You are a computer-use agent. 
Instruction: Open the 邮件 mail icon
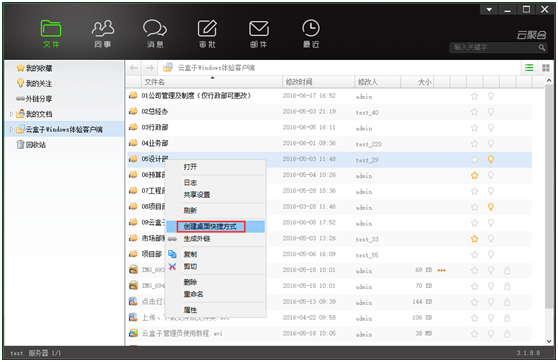point(259,33)
